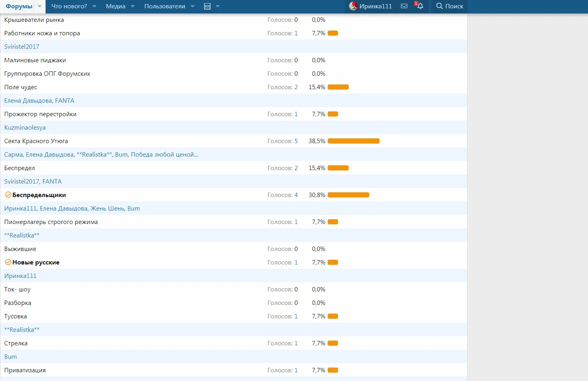
Task: Open the Kuzminaolesya profile link
Action: [25, 128]
